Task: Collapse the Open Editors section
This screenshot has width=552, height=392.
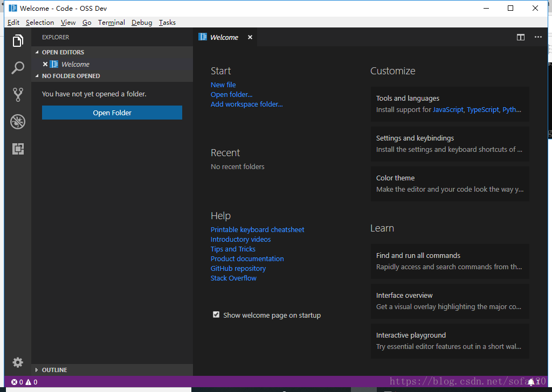Action: point(112,52)
